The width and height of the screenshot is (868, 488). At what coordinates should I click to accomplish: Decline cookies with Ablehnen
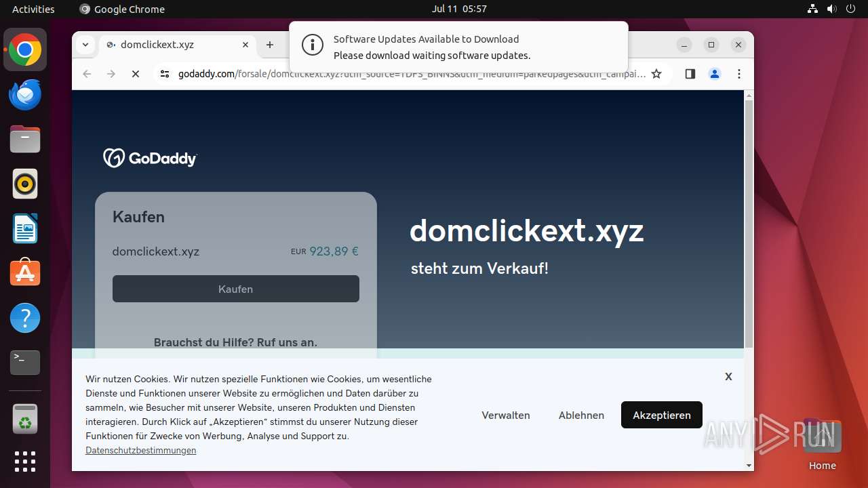click(581, 415)
